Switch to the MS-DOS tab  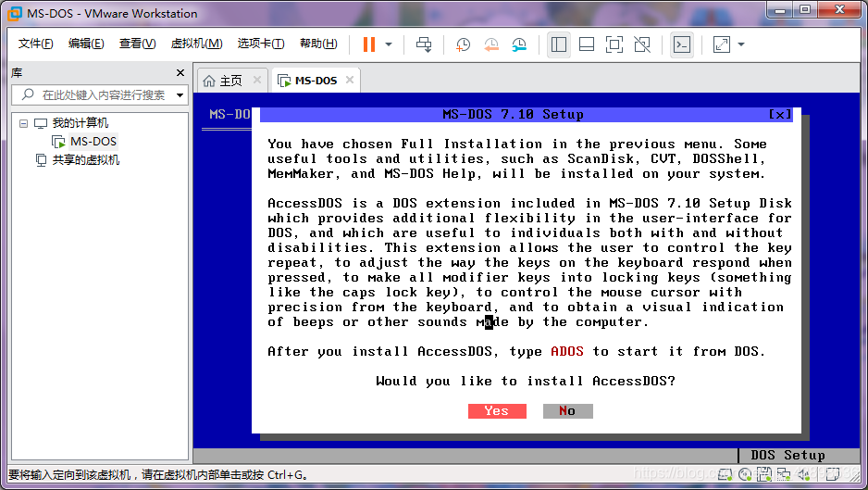[x=316, y=81]
